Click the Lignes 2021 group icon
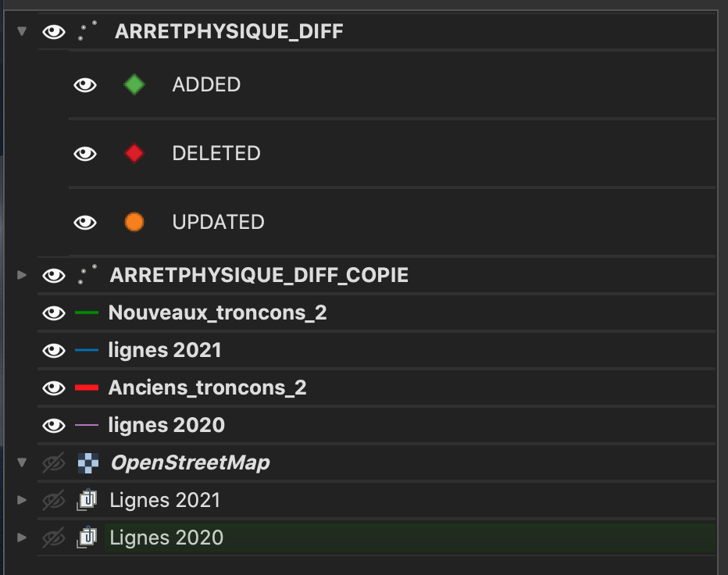The width and height of the screenshot is (728, 575). click(87, 500)
